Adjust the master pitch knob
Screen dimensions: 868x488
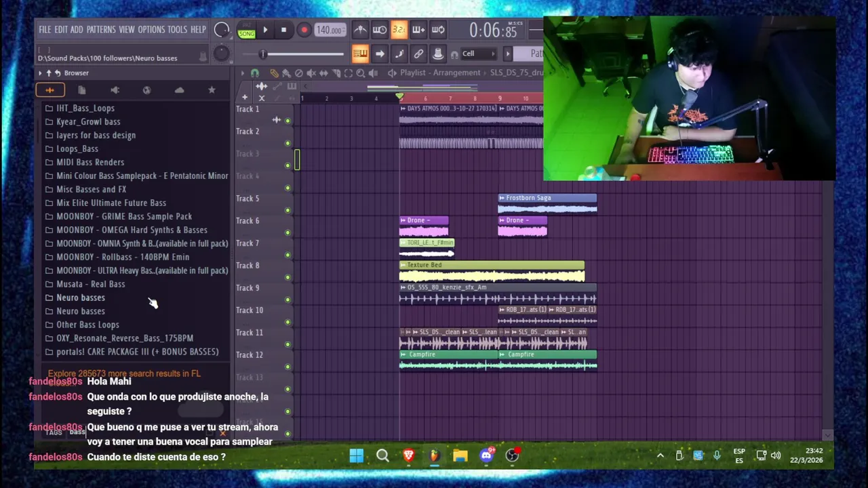[221, 54]
